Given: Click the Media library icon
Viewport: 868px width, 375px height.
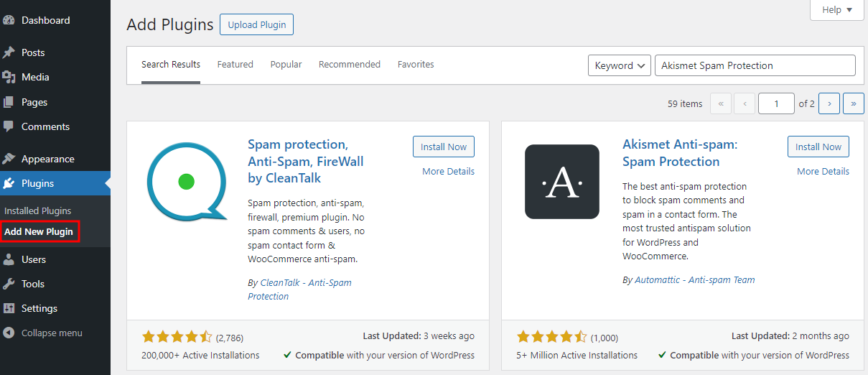Looking at the screenshot, I should pos(9,77).
